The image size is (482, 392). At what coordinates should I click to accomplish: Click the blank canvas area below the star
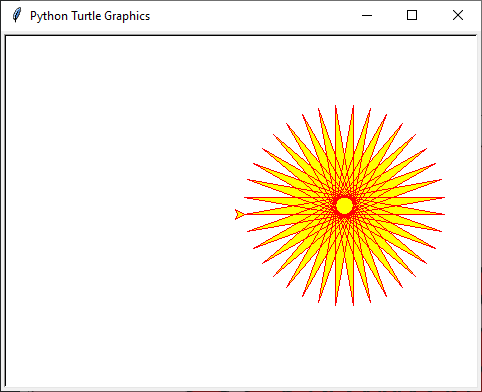[344, 347]
